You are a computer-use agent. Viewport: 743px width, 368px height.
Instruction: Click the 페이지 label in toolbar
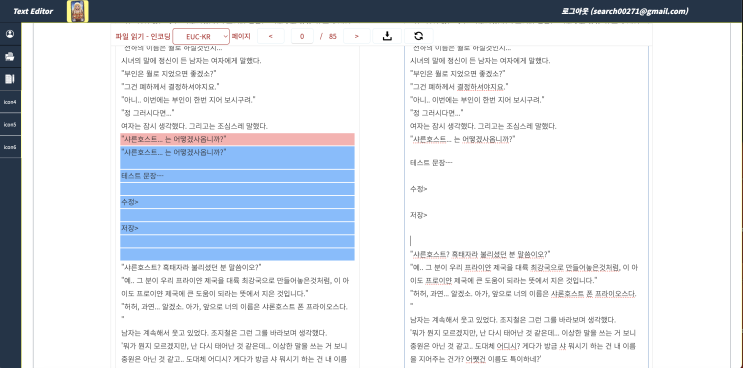[241, 36]
